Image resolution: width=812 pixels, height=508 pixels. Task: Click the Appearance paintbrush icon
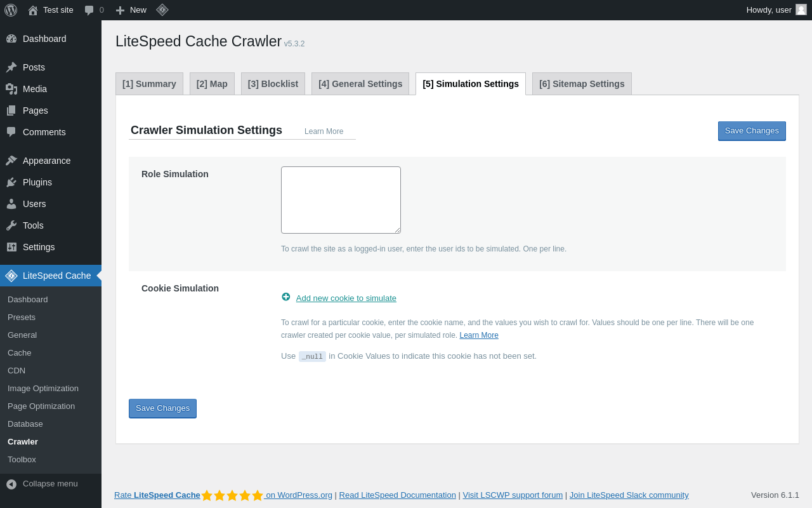11,161
